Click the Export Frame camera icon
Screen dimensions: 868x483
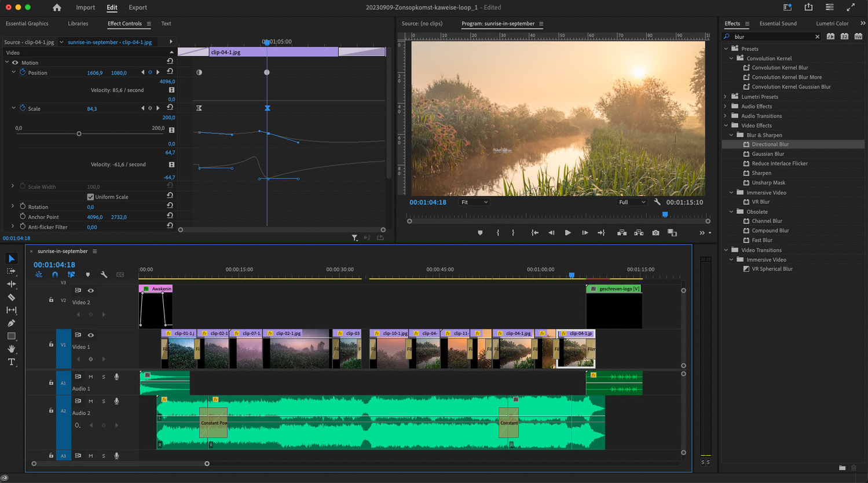[x=655, y=233]
